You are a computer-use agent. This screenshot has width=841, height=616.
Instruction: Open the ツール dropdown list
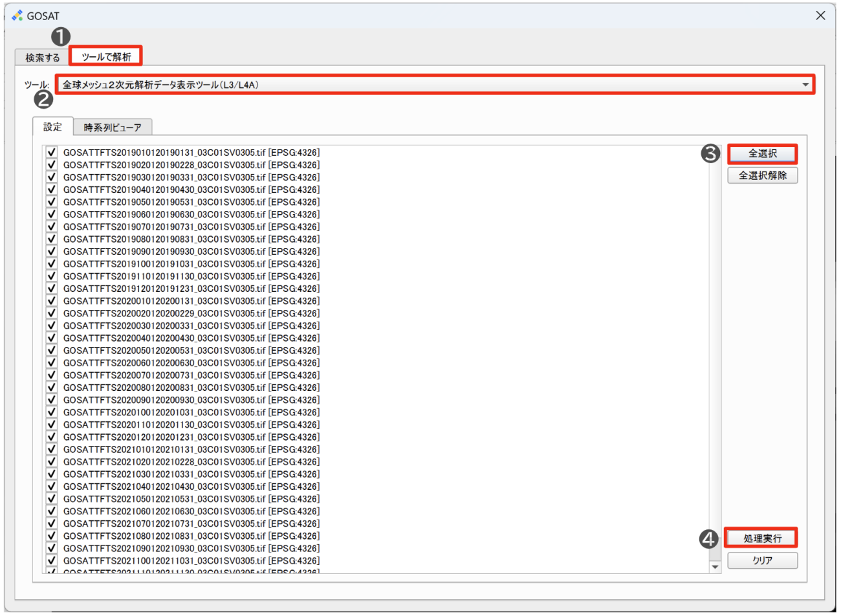click(433, 85)
